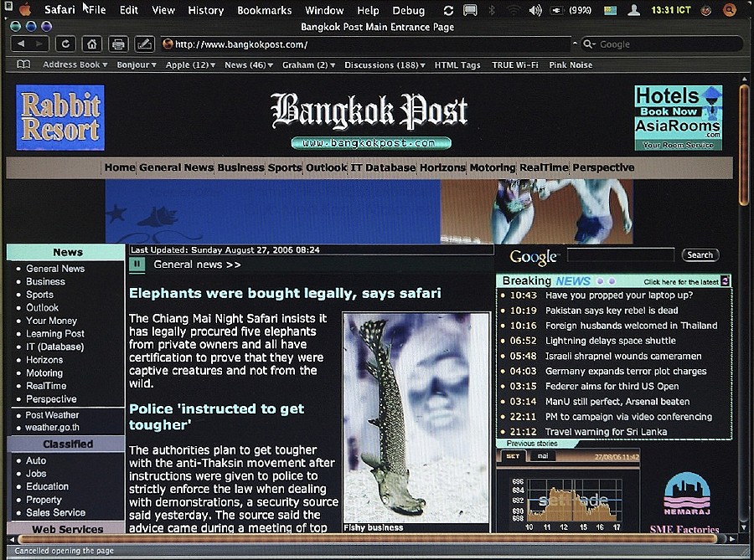Open General News in the top navigation bar
This screenshot has height=560, width=754.
point(177,167)
